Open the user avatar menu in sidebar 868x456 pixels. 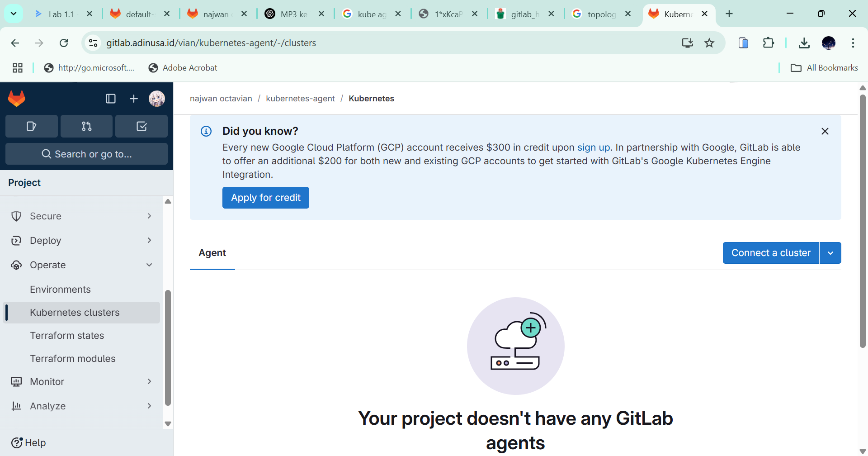click(157, 99)
